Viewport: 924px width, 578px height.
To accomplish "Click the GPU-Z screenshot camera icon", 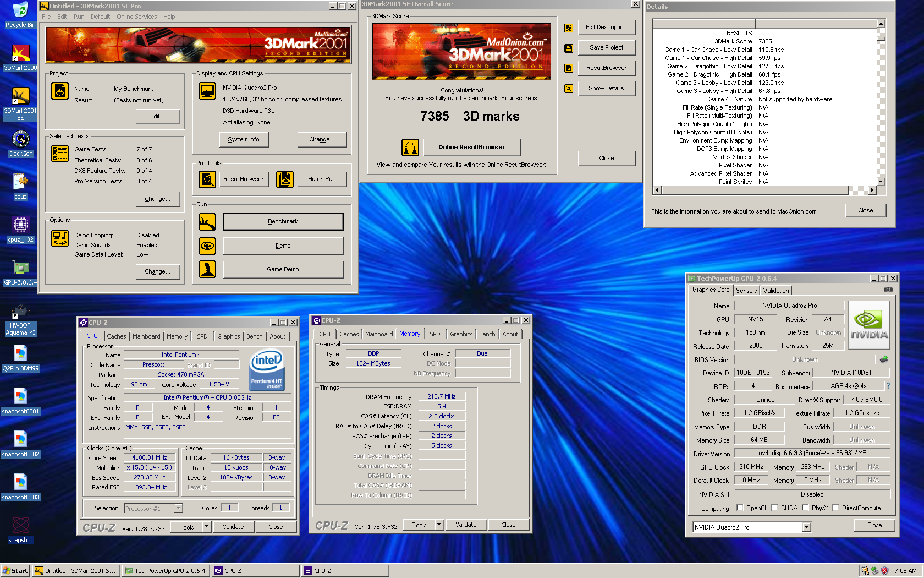I will coord(888,290).
